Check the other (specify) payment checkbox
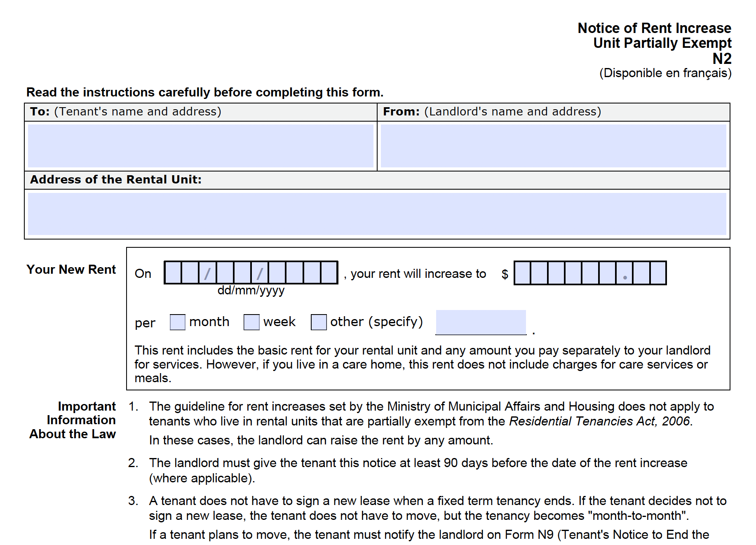 (x=318, y=322)
